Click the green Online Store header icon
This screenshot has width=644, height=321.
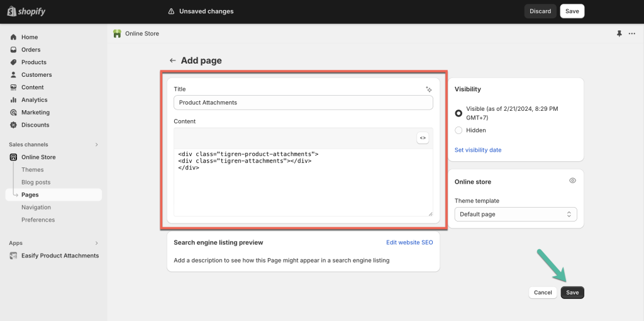118,34
